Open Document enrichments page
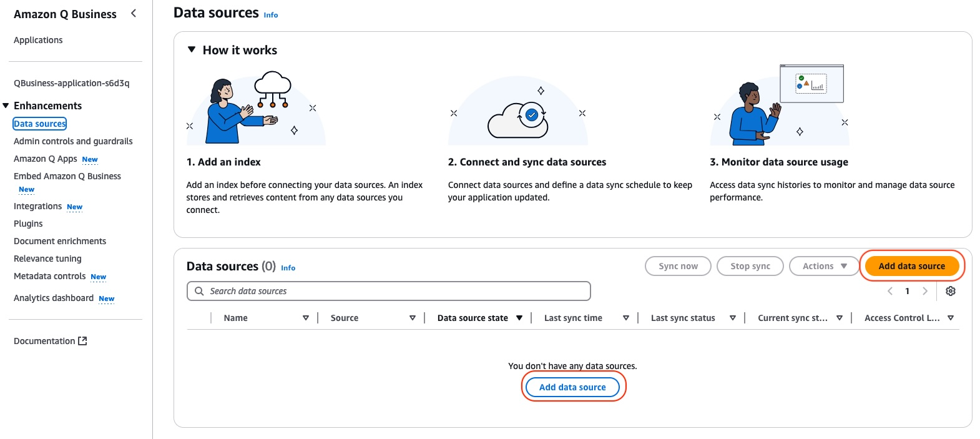The height and width of the screenshot is (439, 980). click(60, 241)
